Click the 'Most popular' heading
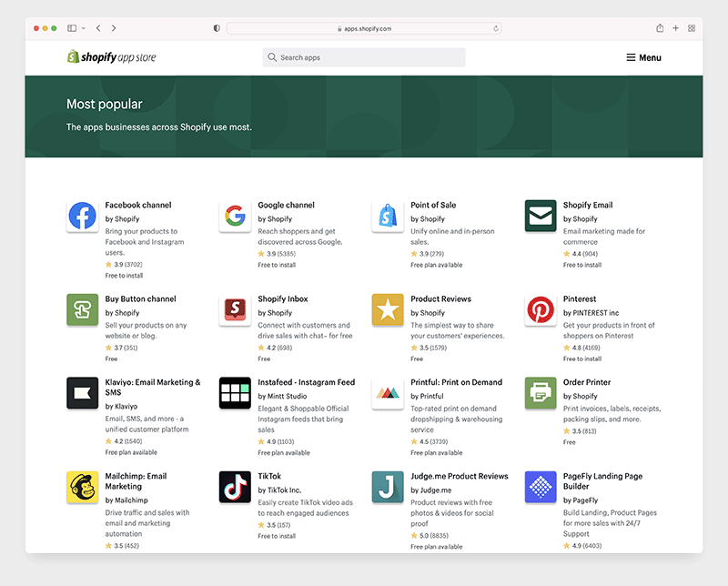 [105, 104]
